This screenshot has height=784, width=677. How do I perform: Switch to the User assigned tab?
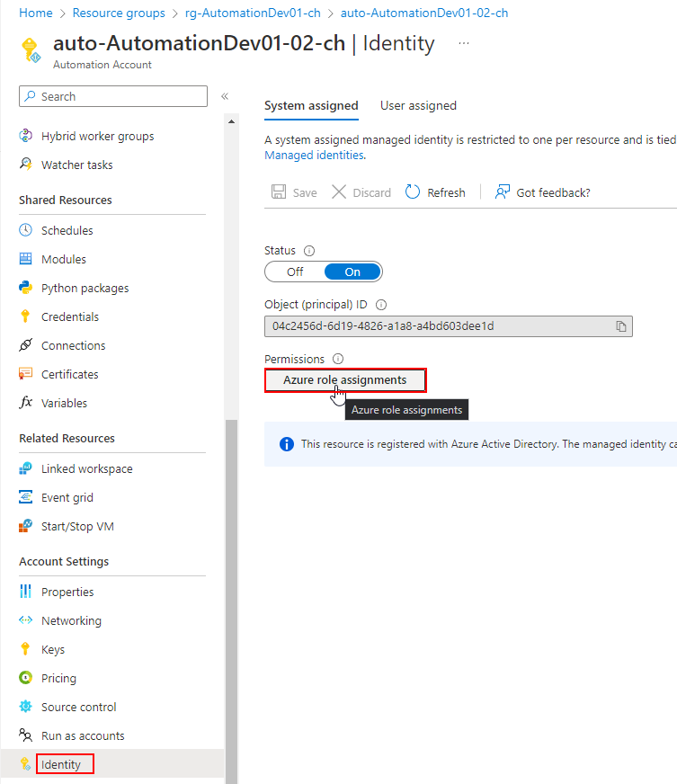click(x=418, y=105)
